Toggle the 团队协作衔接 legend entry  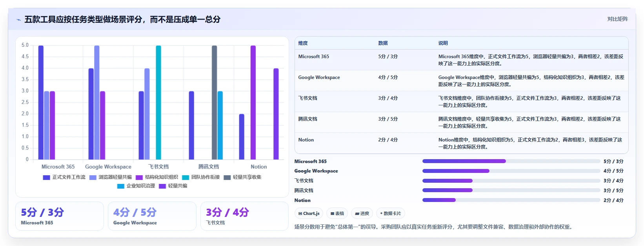[x=201, y=177]
